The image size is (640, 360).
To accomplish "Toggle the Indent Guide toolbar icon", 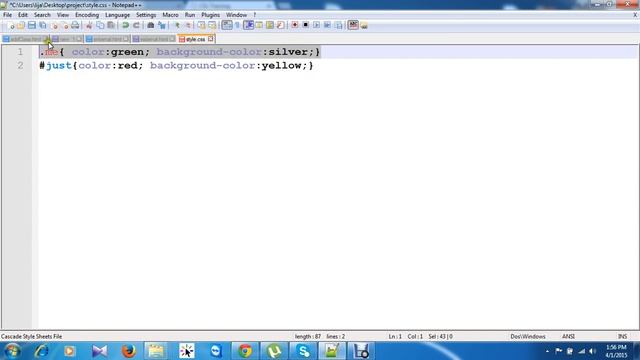I will click(x=248, y=25).
